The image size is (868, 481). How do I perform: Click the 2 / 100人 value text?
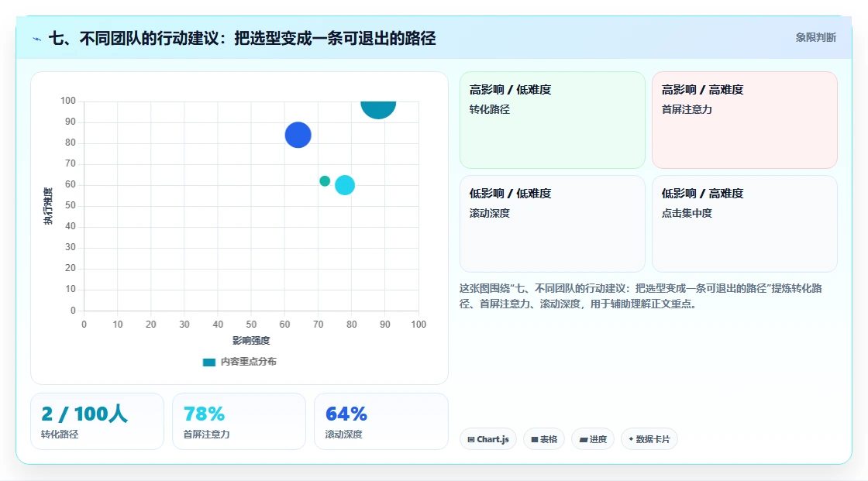click(84, 414)
